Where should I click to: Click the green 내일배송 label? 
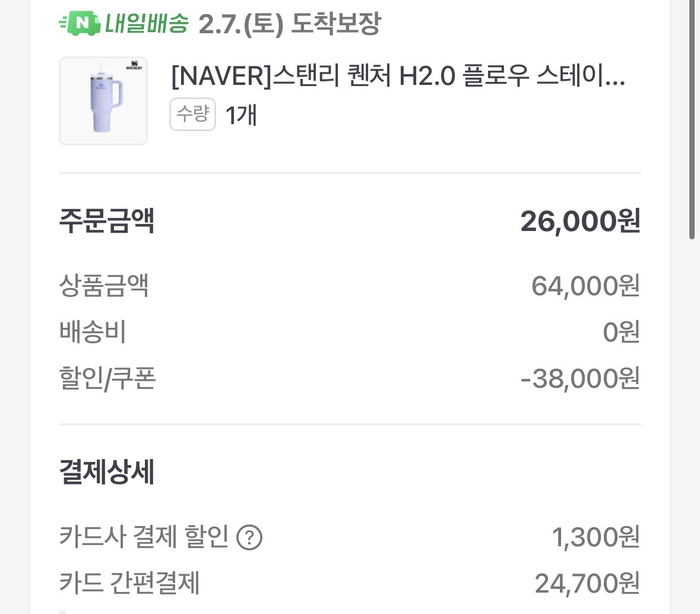(x=147, y=24)
